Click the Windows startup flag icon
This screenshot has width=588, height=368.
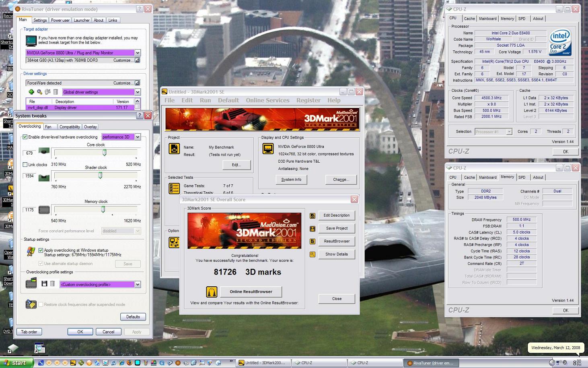click(31, 252)
